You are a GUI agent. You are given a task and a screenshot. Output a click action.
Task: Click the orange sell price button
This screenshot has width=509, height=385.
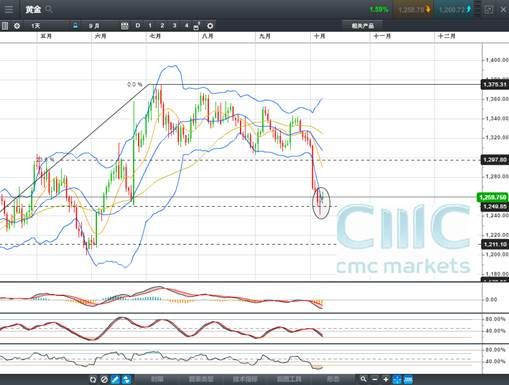(413, 9)
